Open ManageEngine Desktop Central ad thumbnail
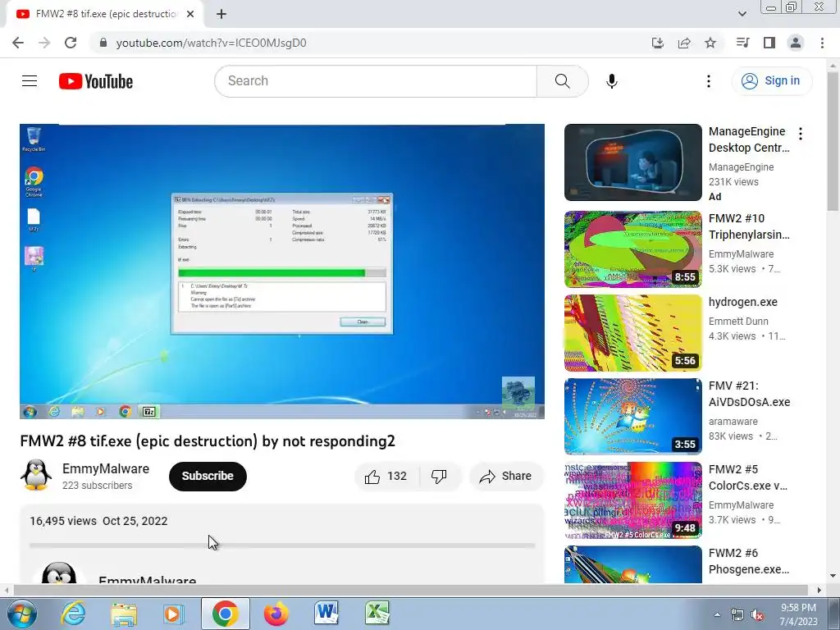The height and width of the screenshot is (630, 840). pyautogui.click(x=633, y=162)
